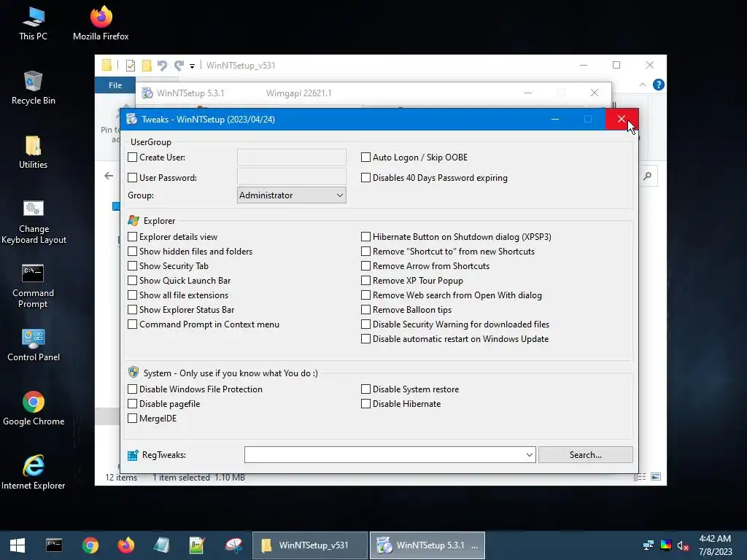Open This PC desktop icon
This screenshot has height=560, width=747.
click(x=33, y=23)
